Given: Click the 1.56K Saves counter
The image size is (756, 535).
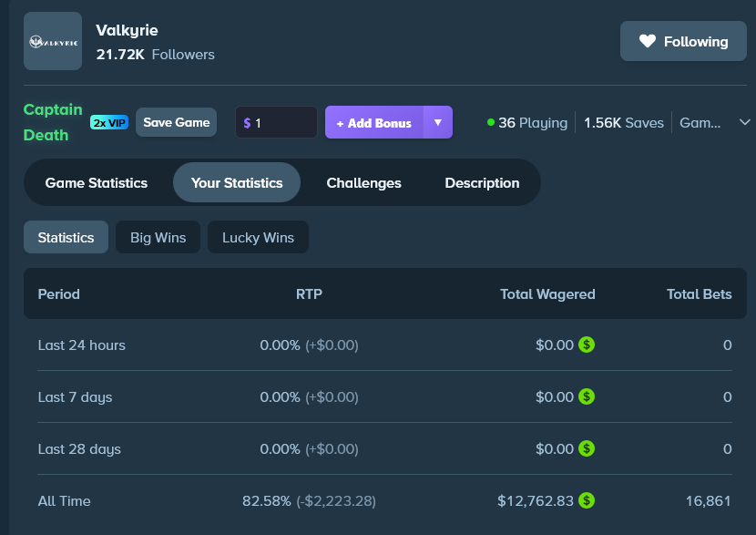Looking at the screenshot, I should pyautogui.click(x=623, y=123).
